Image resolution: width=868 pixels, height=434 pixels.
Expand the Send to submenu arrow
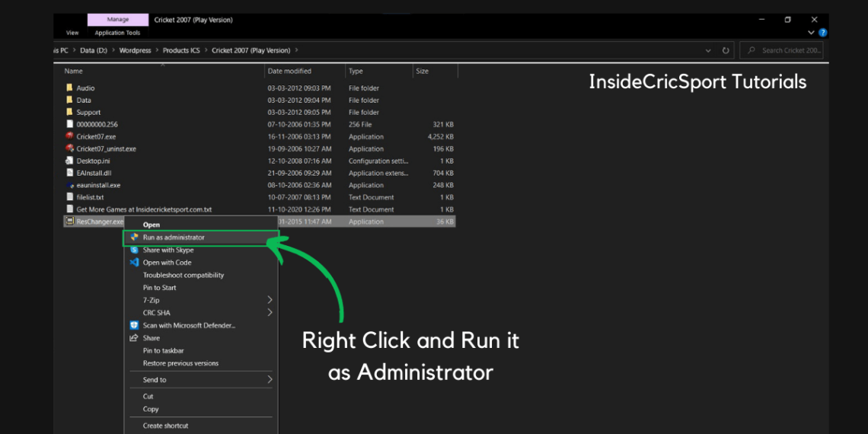click(x=270, y=380)
